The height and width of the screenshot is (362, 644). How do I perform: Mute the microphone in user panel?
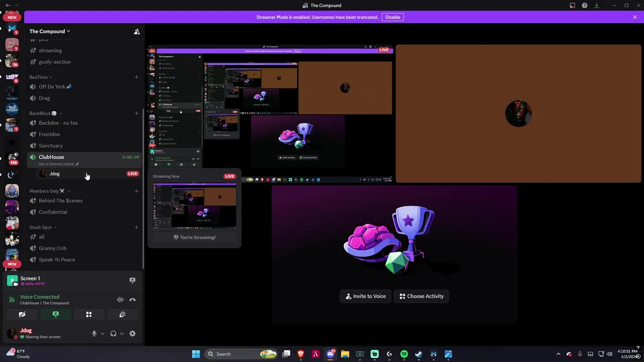pyautogui.click(x=94, y=333)
